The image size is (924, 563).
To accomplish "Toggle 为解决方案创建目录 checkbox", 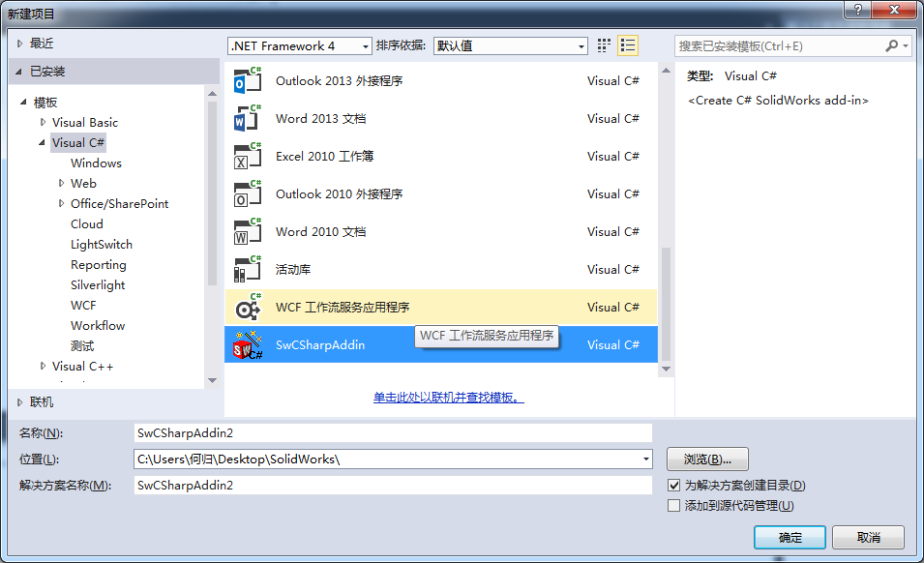I will pos(674,486).
